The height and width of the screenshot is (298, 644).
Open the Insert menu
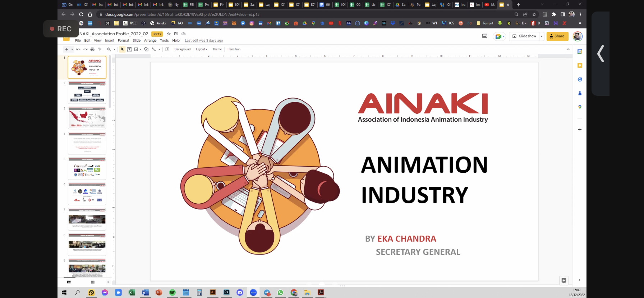coord(110,41)
